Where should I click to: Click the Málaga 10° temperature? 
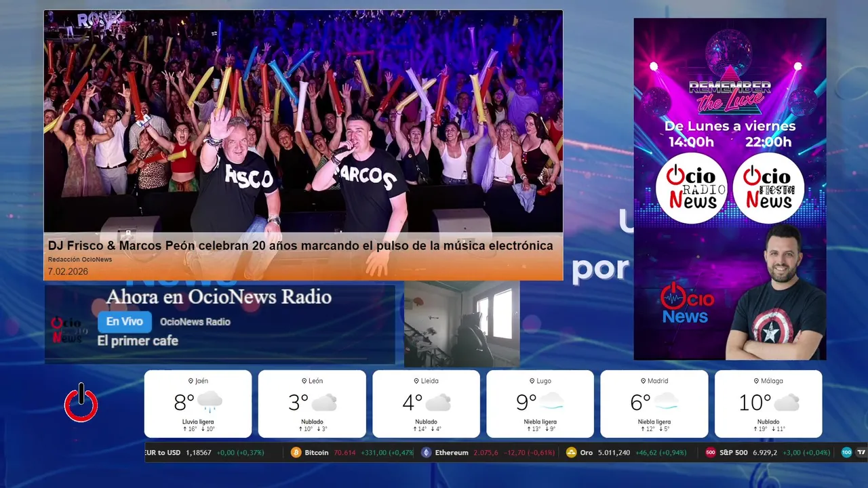tap(755, 403)
